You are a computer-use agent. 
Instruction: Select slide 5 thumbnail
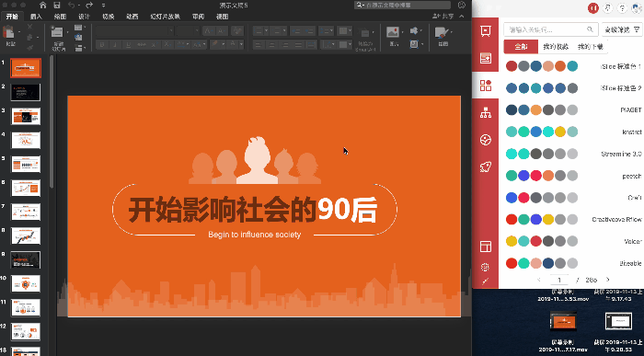[x=26, y=165]
